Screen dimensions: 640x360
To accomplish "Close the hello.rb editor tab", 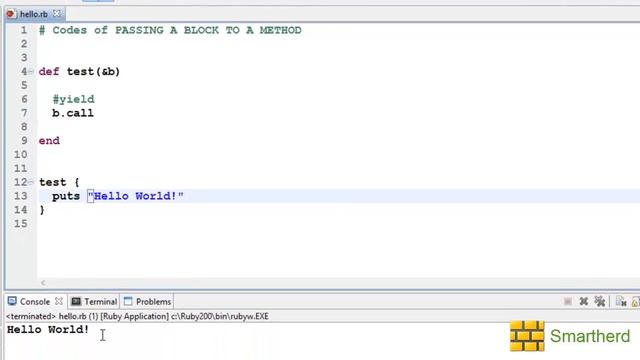I will [x=57, y=13].
